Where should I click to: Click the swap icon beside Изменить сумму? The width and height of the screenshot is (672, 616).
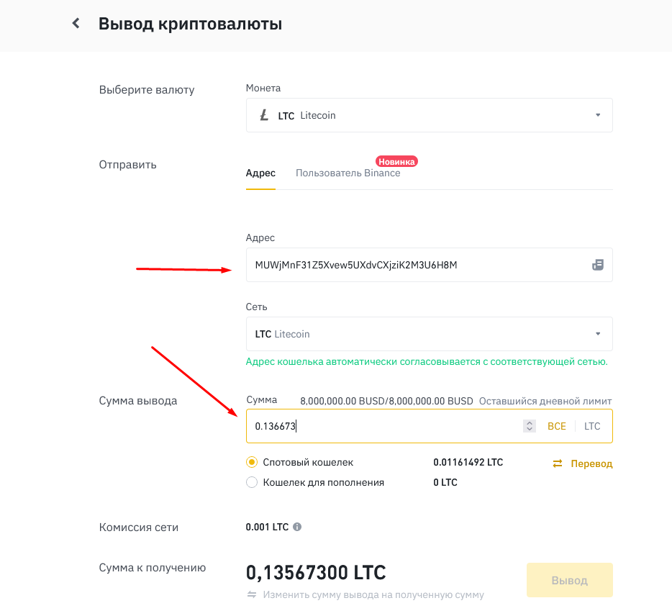click(x=252, y=595)
